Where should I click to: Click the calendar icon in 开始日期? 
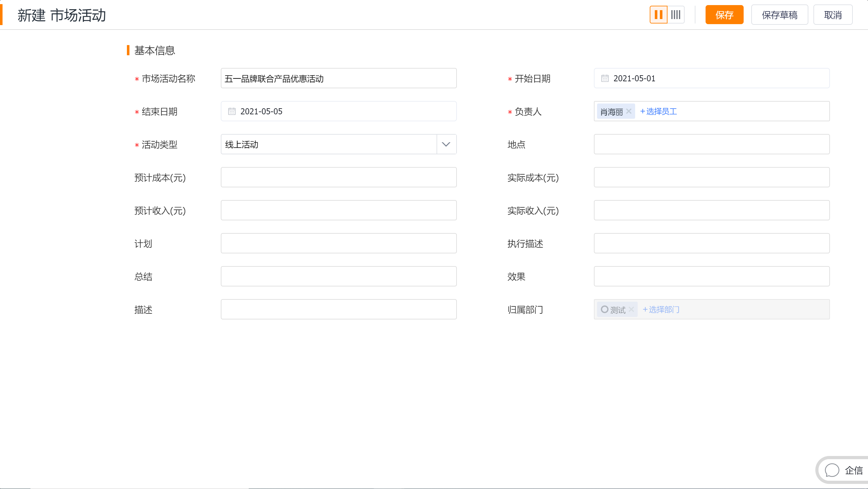(605, 78)
